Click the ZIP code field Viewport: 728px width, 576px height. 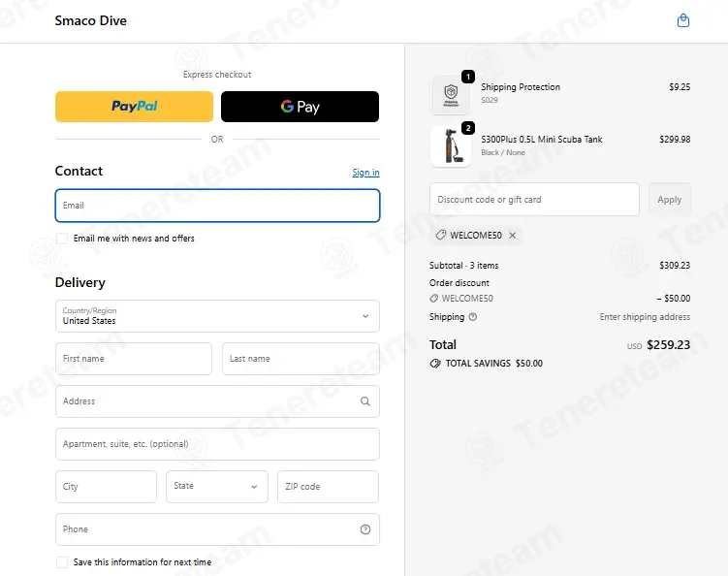point(328,487)
